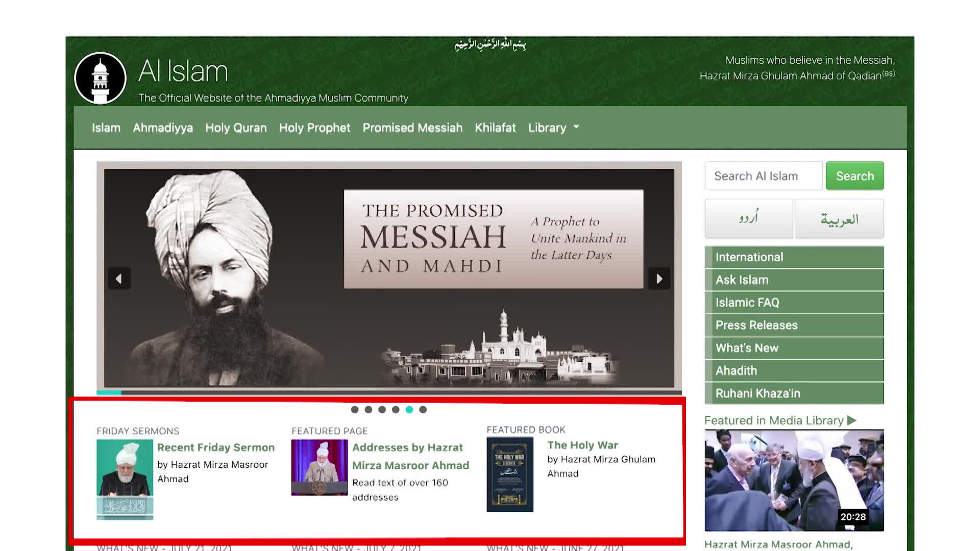
Task: Go to previous carousel slide arrow
Action: click(119, 279)
